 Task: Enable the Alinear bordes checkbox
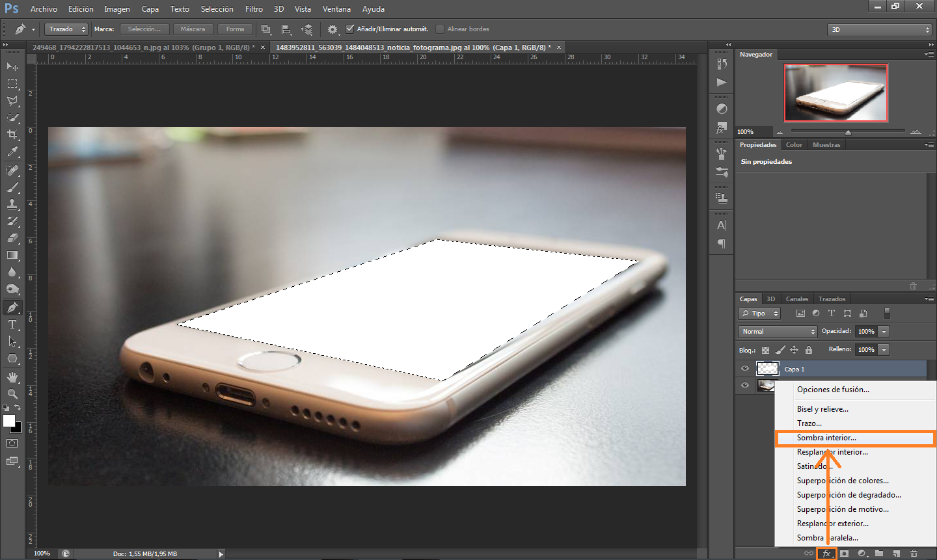(x=440, y=29)
